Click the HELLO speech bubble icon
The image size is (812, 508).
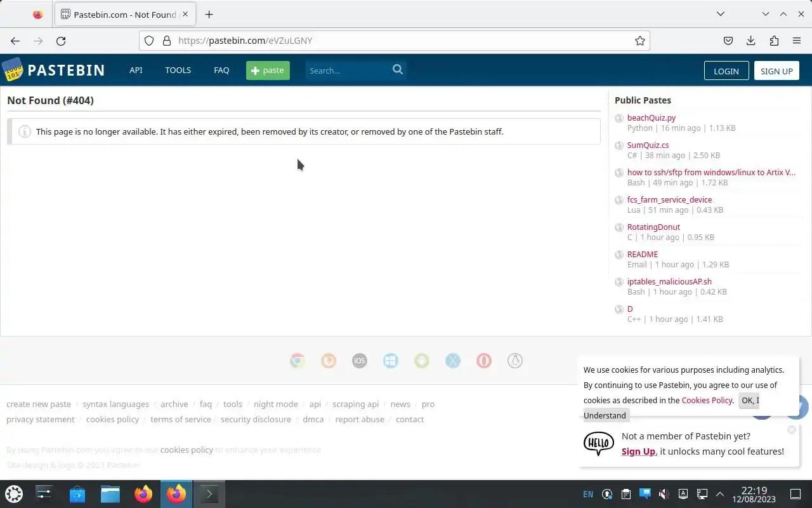(x=599, y=443)
